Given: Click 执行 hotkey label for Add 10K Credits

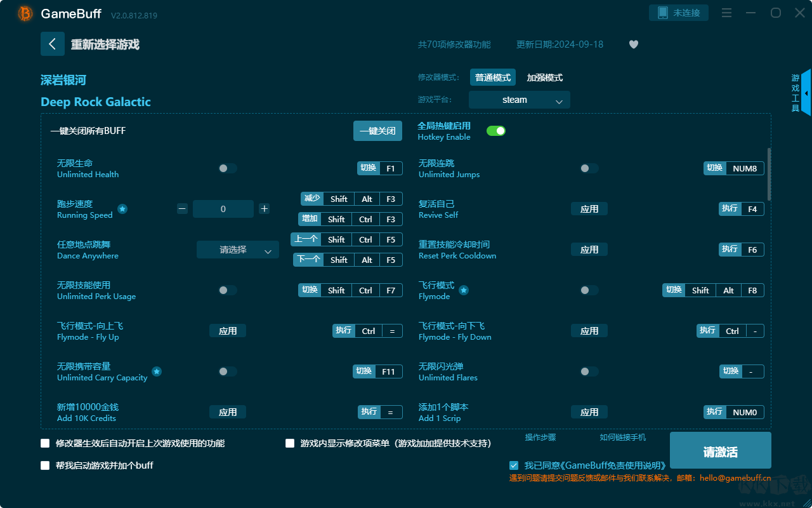Looking at the screenshot, I should tap(369, 411).
